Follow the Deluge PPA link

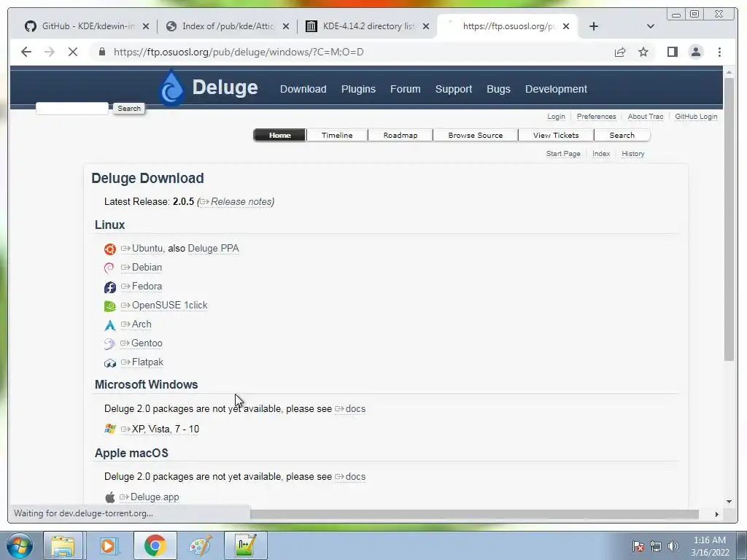point(214,249)
